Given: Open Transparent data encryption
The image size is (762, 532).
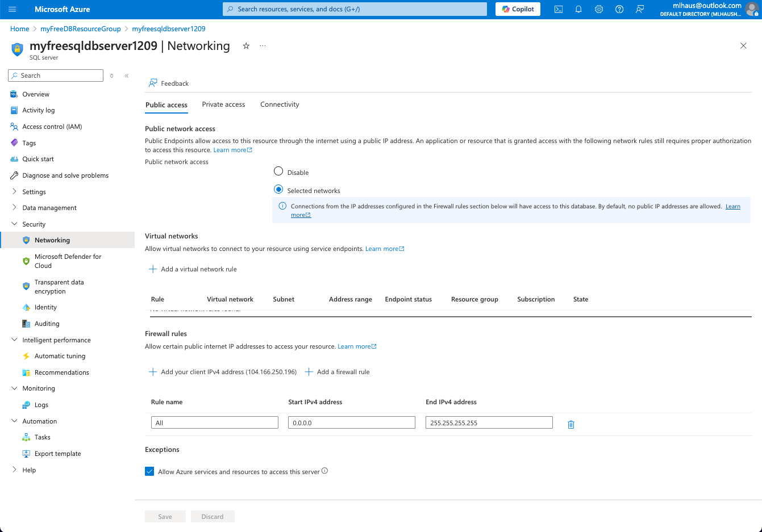Looking at the screenshot, I should coord(59,287).
